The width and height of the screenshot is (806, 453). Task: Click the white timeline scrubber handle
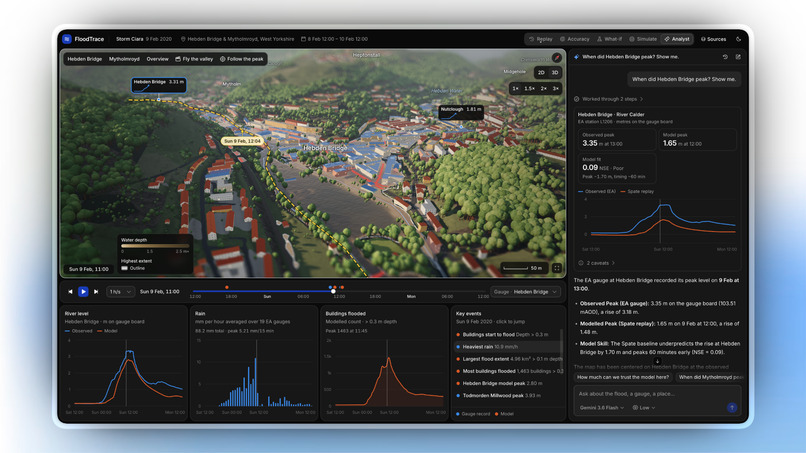(x=333, y=292)
